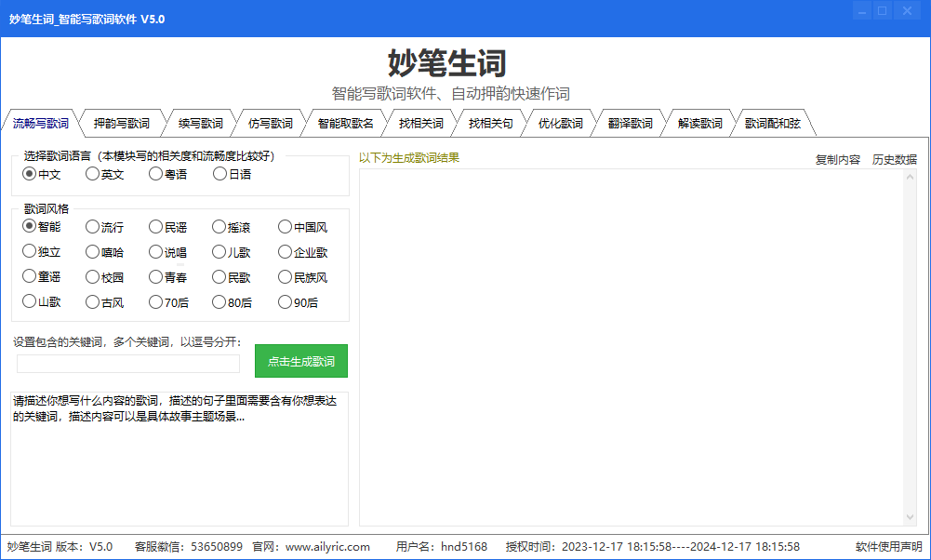
Task: Open 历史数据 history records
Action: pos(894,160)
